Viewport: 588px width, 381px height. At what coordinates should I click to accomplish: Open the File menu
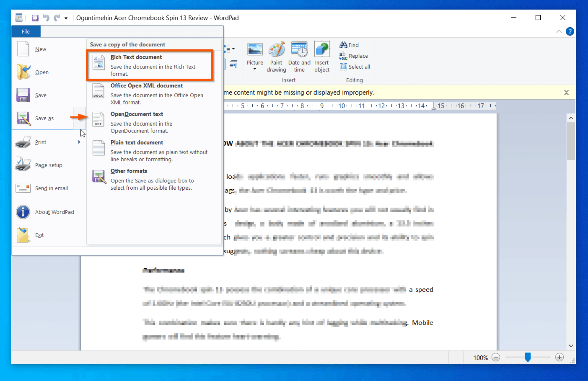pyautogui.click(x=26, y=31)
